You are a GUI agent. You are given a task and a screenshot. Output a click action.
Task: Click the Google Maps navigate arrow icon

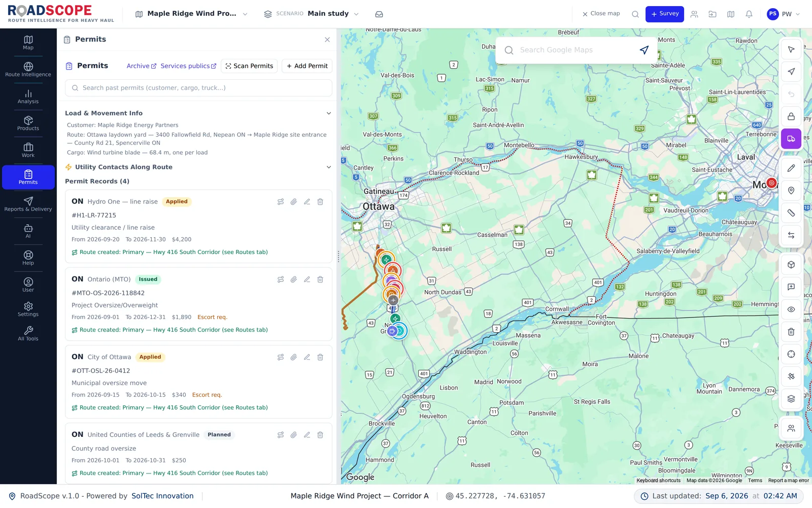point(644,50)
